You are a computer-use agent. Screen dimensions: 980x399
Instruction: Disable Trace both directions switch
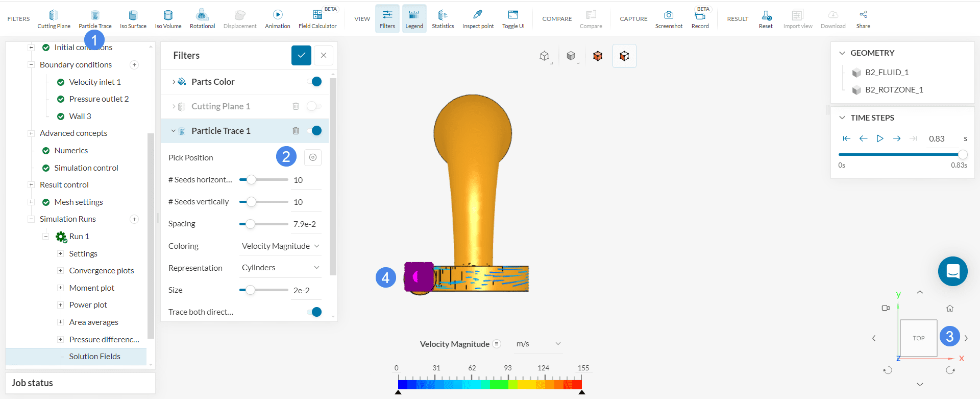click(x=314, y=312)
